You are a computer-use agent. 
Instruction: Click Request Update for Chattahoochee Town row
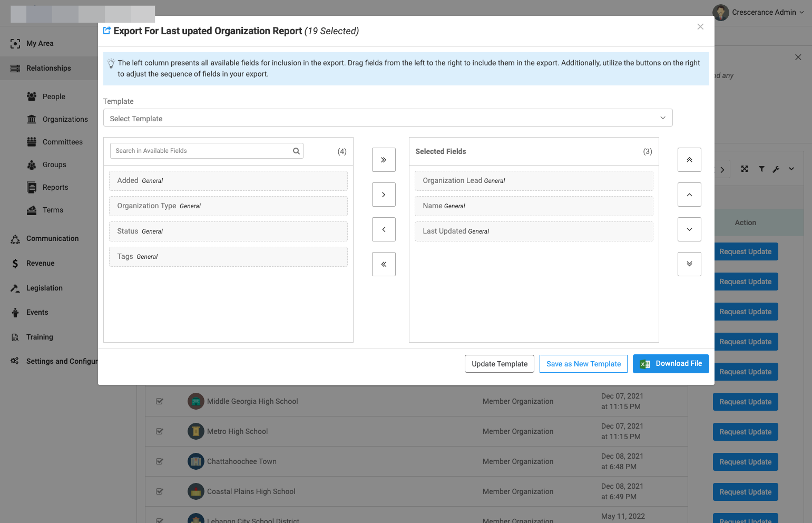click(x=746, y=462)
